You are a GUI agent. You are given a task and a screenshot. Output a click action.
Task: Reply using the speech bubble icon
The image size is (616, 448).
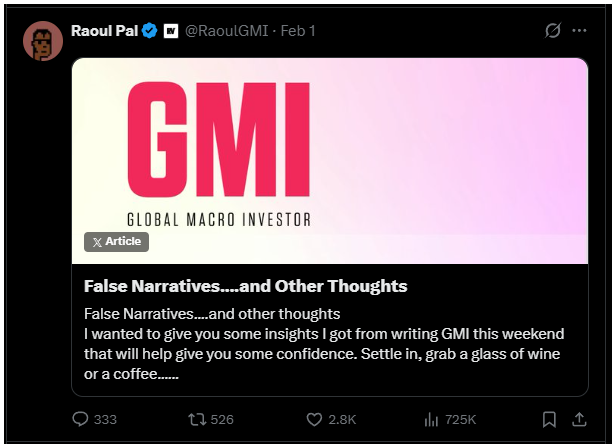[x=81, y=420]
